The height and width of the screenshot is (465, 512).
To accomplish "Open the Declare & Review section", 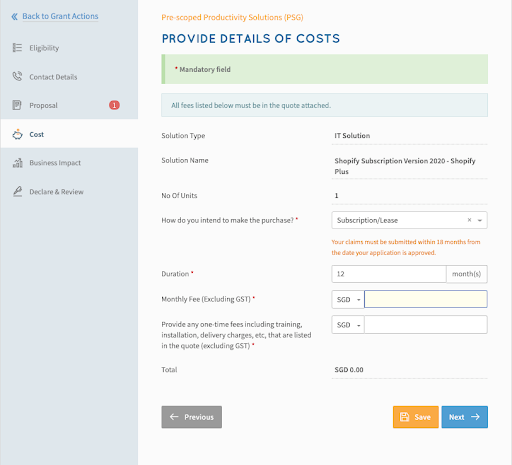I will tap(56, 192).
